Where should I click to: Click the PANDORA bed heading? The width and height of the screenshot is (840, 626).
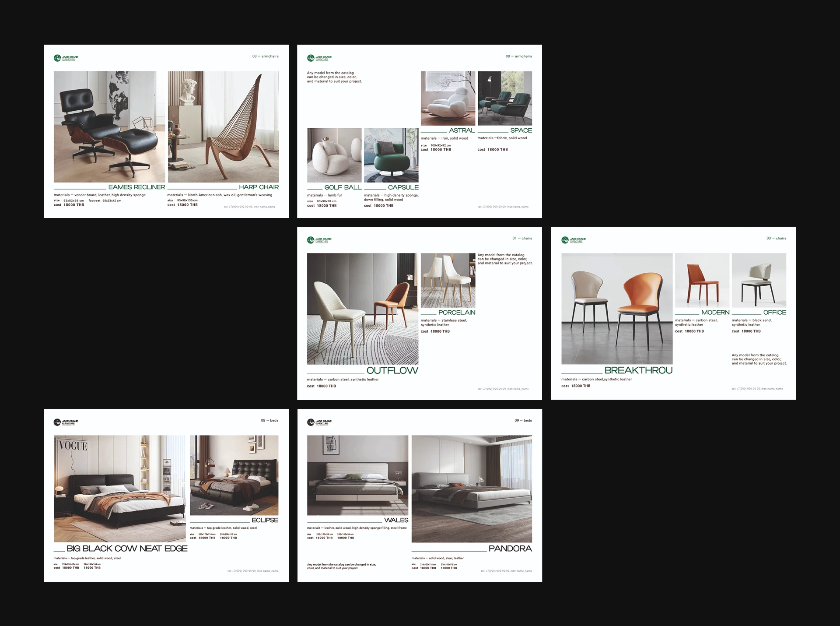point(510,549)
